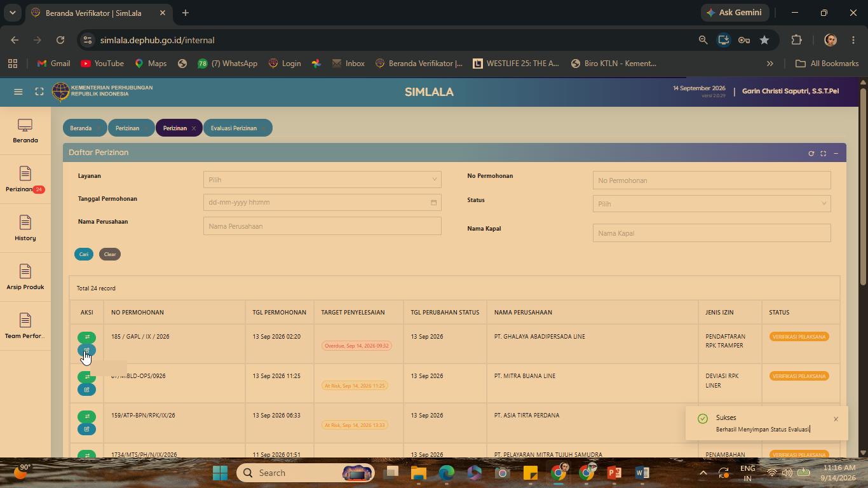Click the blue edit icon for PT. Asia Tirta Perdana
868x488 pixels.
coord(87,429)
